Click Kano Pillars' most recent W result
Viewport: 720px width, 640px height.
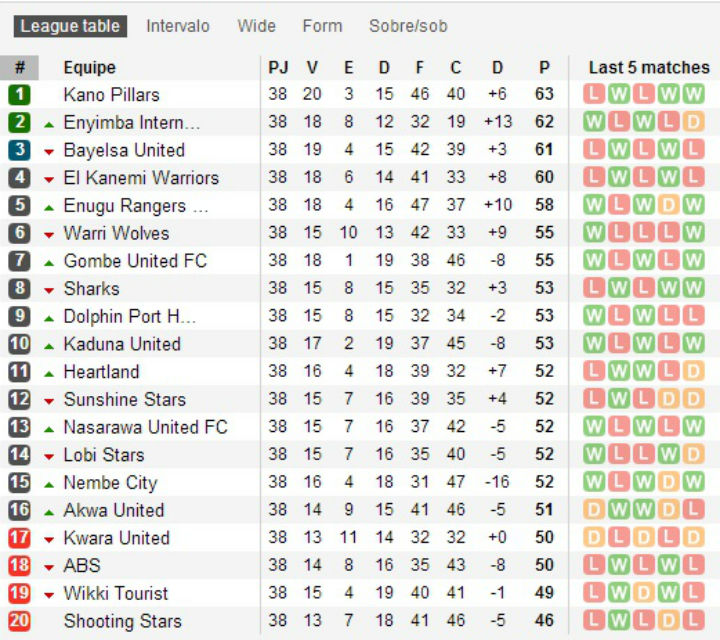pos(693,95)
